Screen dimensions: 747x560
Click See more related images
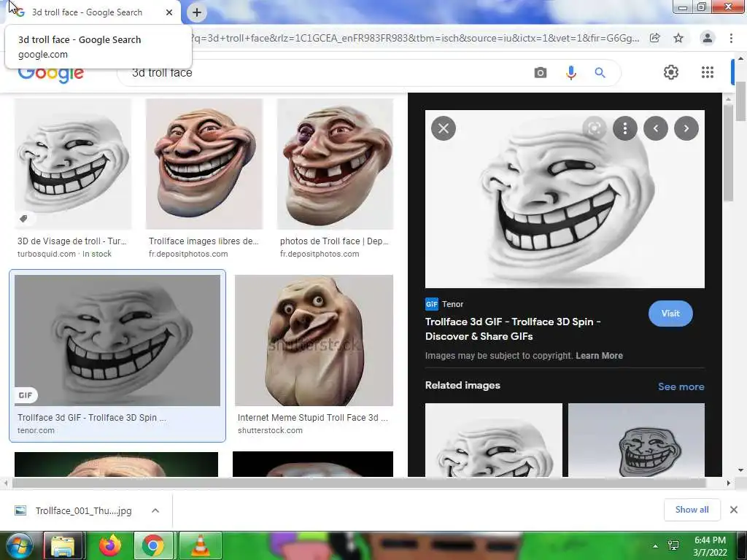(681, 386)
